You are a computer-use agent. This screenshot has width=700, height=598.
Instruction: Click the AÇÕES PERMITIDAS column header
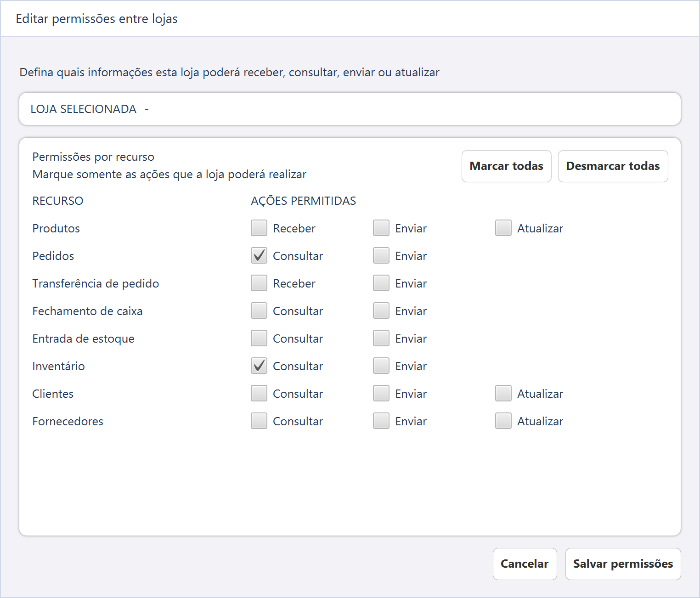point(304,201)
